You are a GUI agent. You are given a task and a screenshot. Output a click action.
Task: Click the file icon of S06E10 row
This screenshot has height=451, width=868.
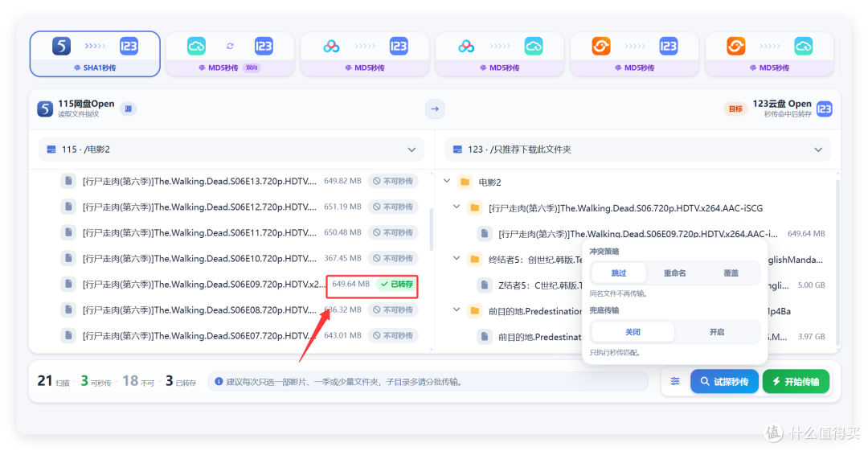coord(68,258)
